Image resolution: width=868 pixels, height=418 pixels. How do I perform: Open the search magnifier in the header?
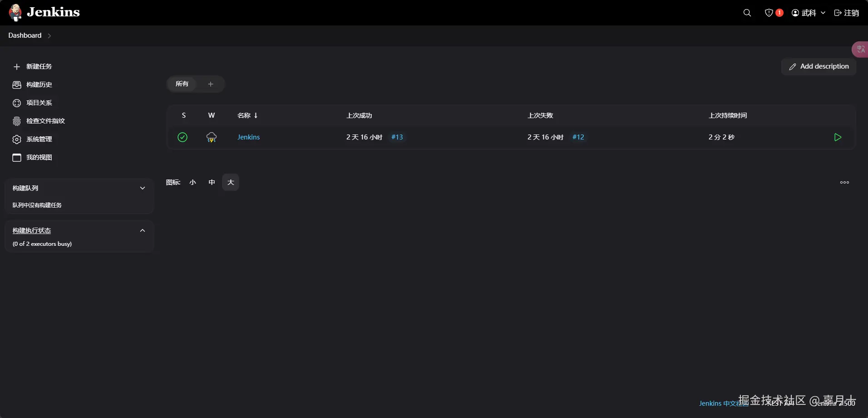click(x=747, y=13)
